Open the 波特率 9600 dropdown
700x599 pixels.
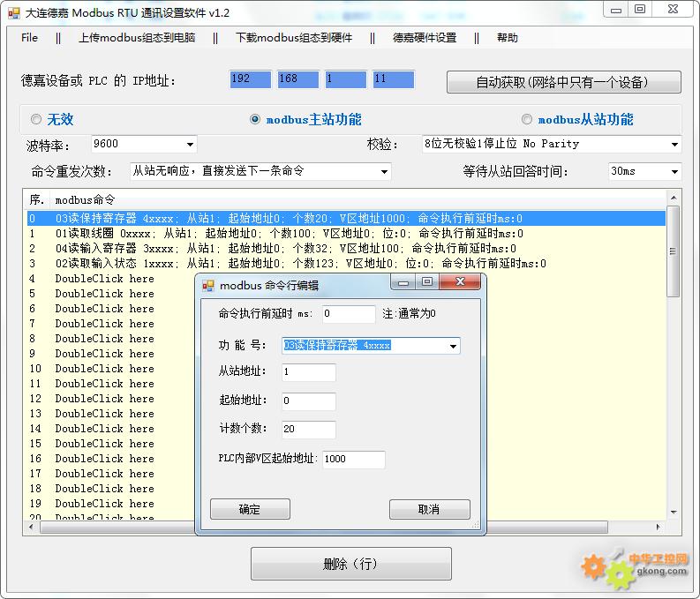190,144
